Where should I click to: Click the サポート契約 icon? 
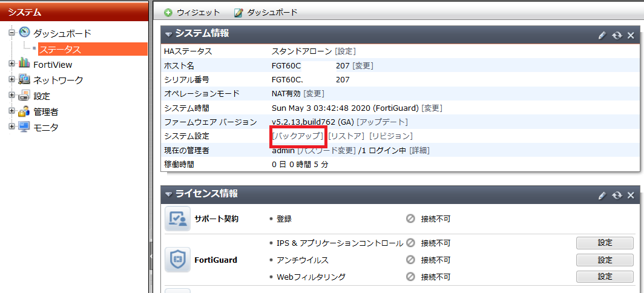tap(177, 219)
